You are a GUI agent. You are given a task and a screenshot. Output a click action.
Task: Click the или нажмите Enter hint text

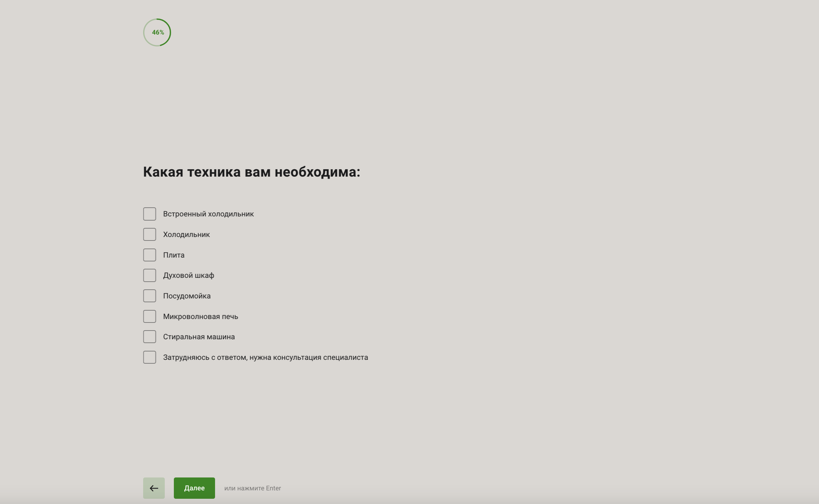point(252,488)
